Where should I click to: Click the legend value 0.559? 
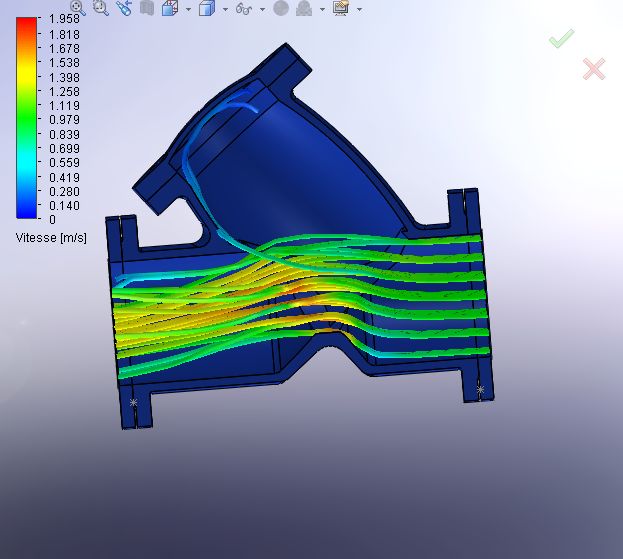click(64, 162)
